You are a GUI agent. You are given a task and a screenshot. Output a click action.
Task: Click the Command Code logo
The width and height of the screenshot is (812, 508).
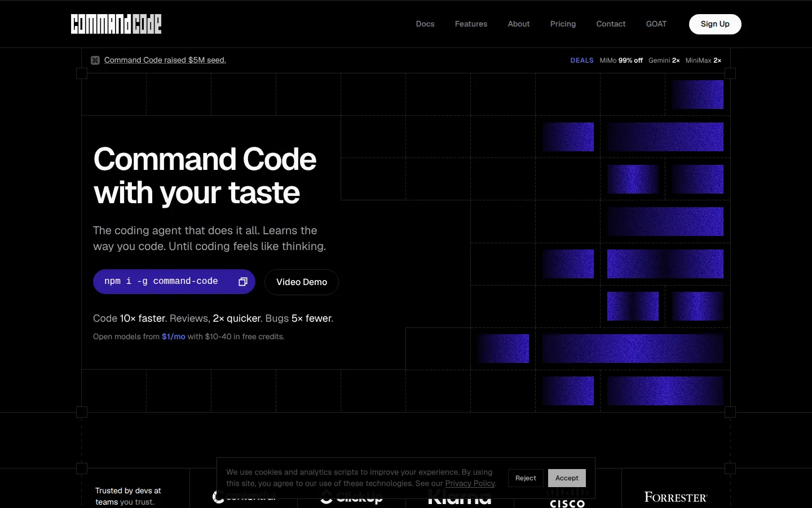coord(116,24)
